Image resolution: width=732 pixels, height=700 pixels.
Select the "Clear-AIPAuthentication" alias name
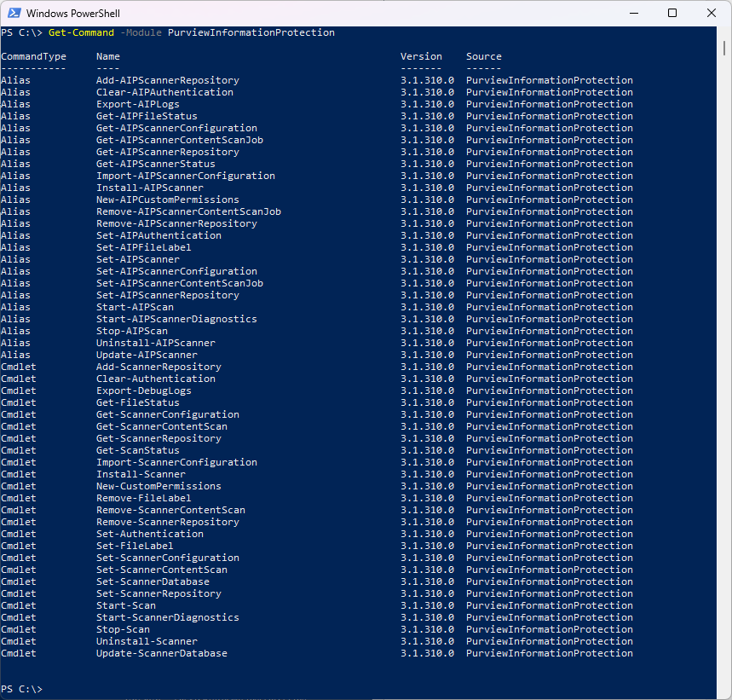164,92
